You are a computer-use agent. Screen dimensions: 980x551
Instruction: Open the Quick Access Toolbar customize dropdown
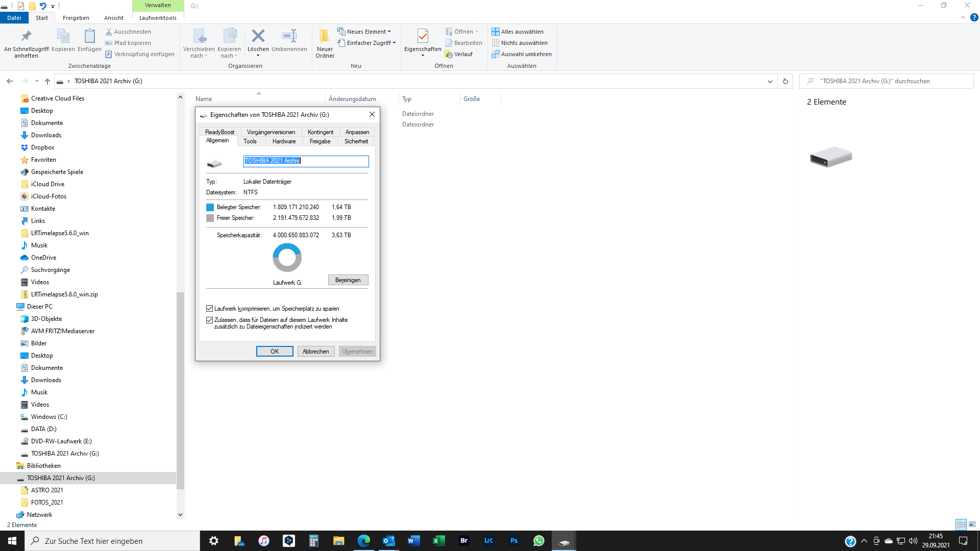click(53, 6)
